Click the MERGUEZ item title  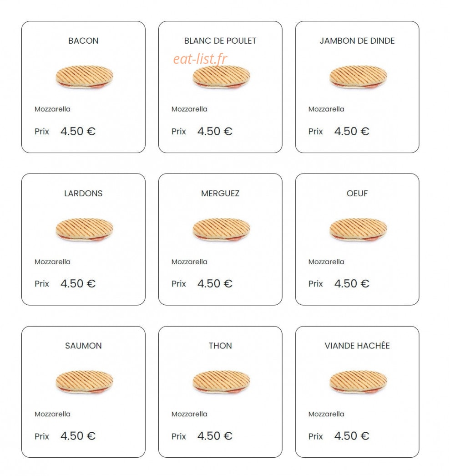pos(220,194)
